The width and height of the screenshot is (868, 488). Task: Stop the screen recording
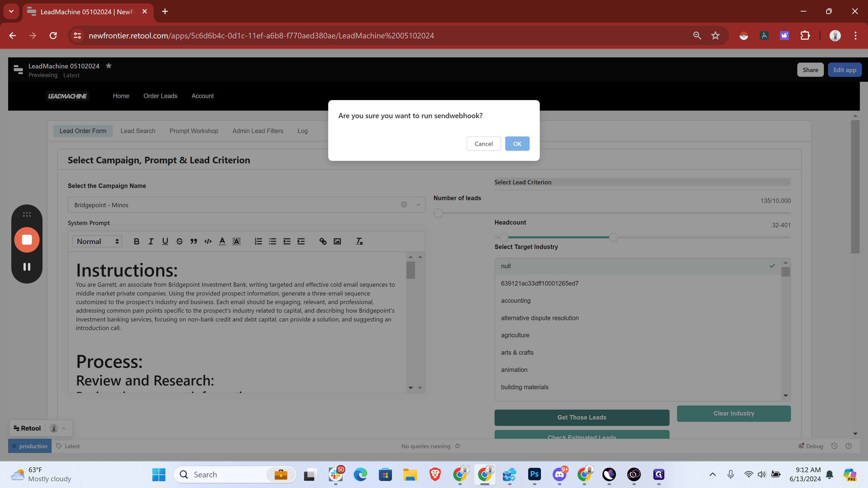[27, 239]
